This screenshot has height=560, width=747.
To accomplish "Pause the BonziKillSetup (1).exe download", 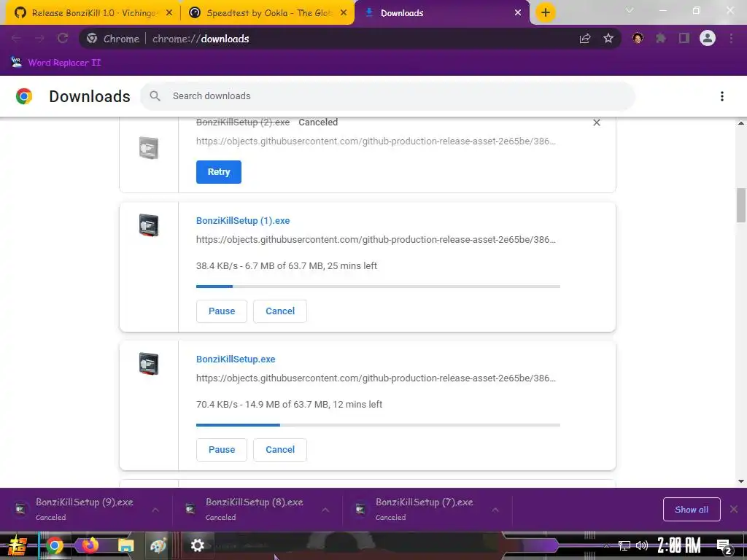I will [x=222, y=311].
